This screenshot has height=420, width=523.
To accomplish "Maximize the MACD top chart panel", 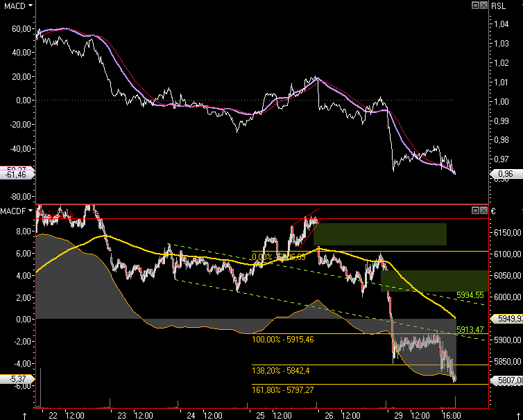I will pyautogui.click(x=475, y=5).
